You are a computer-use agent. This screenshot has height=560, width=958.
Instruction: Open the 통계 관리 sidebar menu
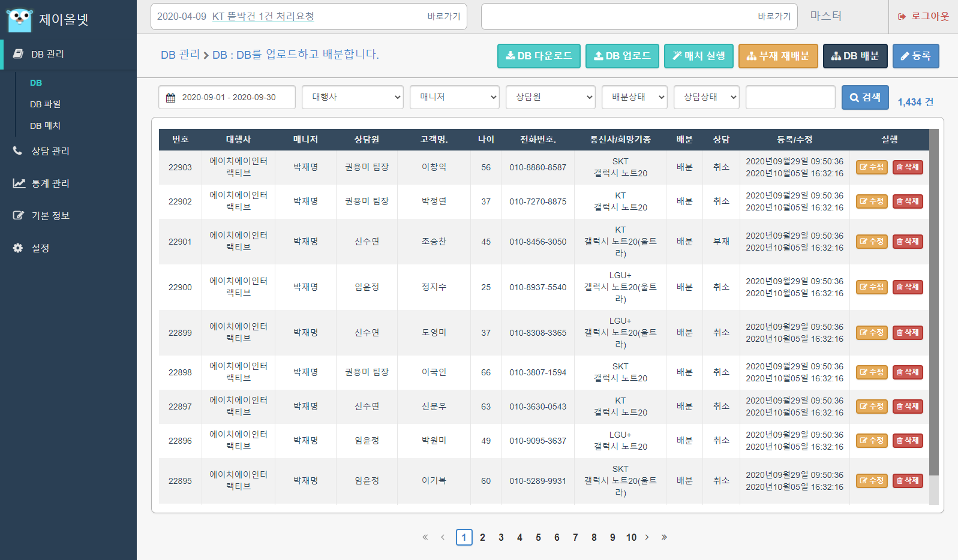(68, 183)
